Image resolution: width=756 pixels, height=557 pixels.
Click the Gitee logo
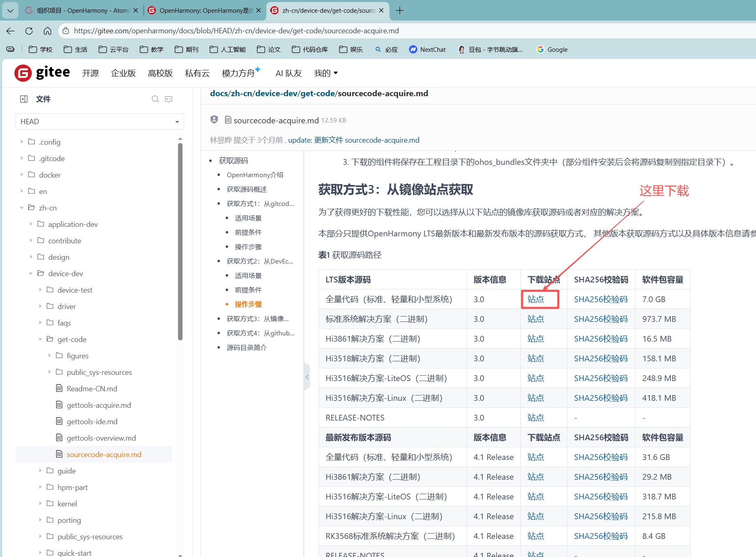42,73
